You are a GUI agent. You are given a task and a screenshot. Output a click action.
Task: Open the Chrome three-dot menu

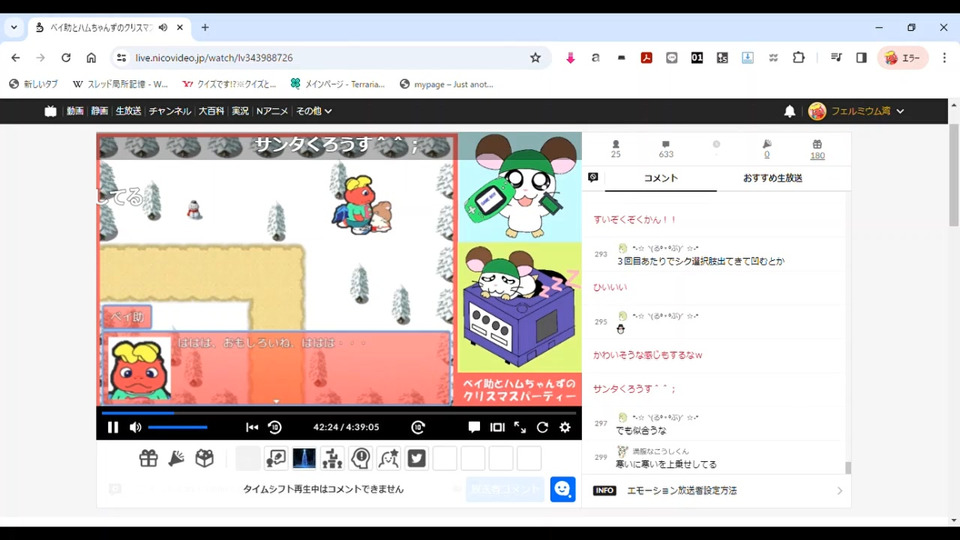tap(945, 58)
